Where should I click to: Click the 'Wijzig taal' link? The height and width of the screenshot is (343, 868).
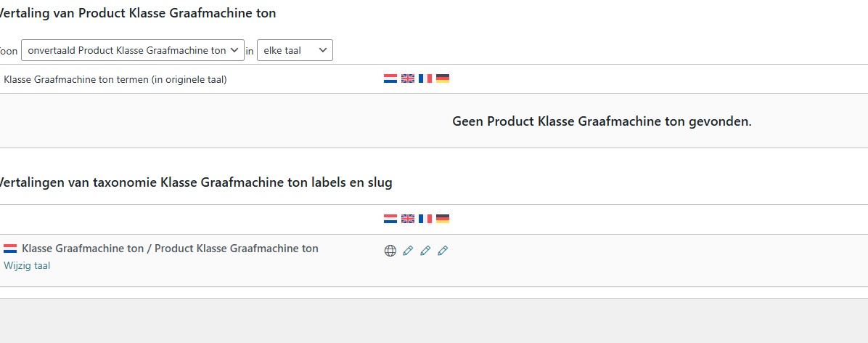click(27, 266)
